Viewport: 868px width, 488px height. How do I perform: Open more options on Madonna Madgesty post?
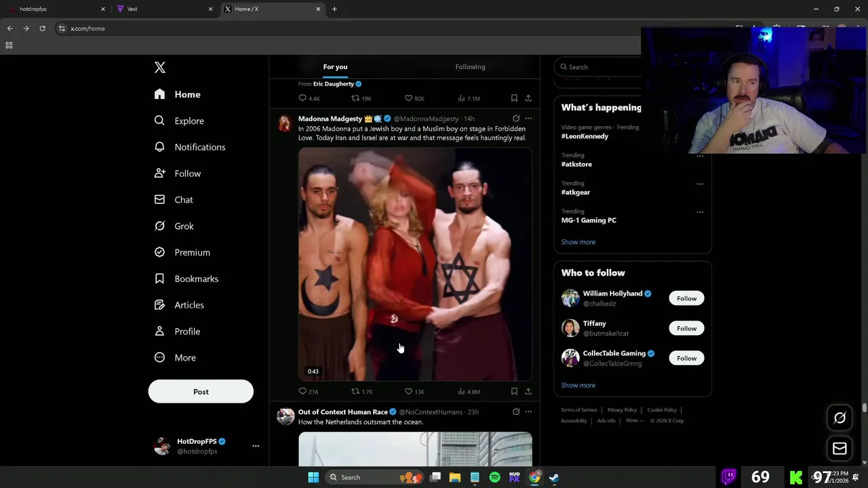pyautogui.click(x=528, y=118)
